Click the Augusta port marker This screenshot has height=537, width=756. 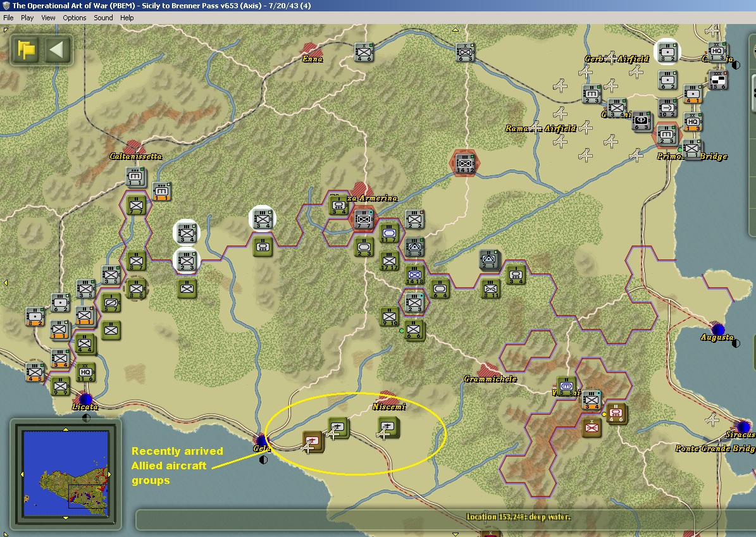pyautogui.click(x=718, y=330)
